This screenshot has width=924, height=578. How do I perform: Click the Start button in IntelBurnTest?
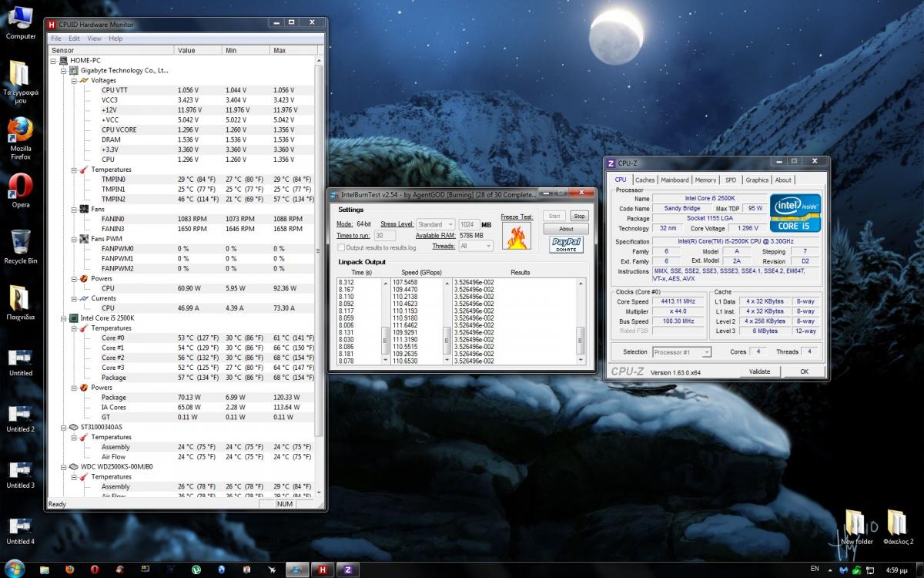[554, 216]
